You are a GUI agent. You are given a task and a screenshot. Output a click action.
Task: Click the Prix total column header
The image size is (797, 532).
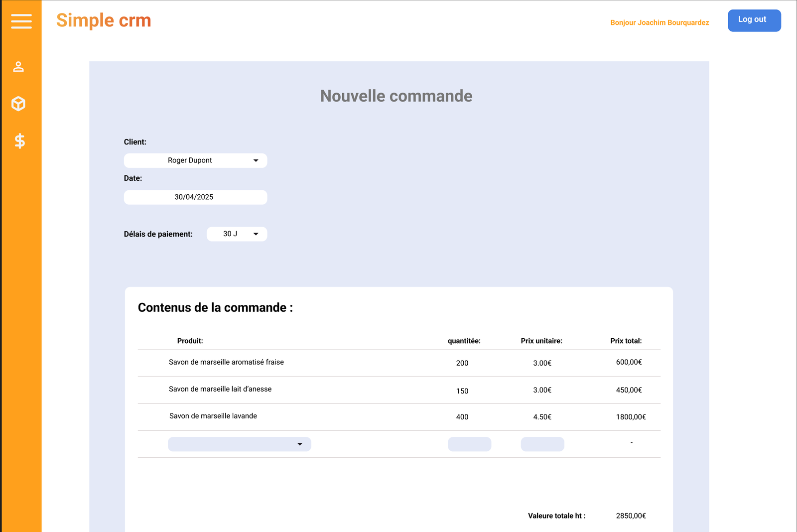(x=626, y=341)
